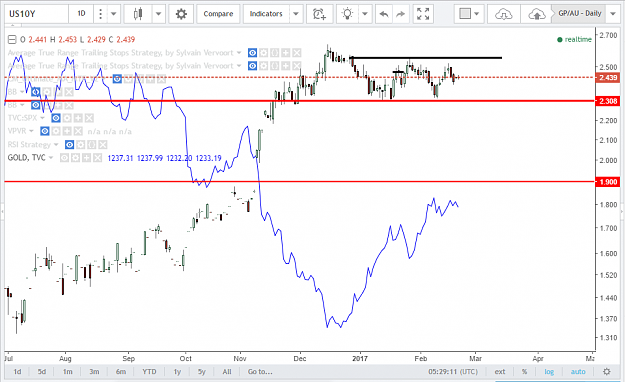Toggle extended hours with the ext button

[500, 372]
